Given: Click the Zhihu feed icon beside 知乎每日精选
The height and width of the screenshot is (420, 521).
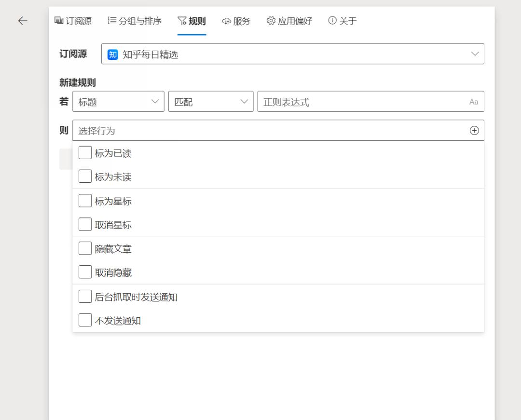Looking at the screenshot, I should [x=112, y=54].
